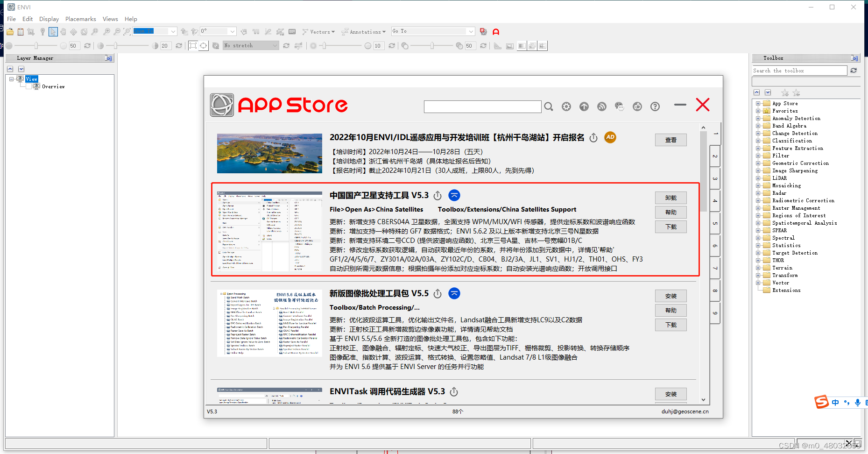Image resolution: width=868 pixels, height=454 pixels.
Task: Open the No stretch dropdown
Action: [x=275, y=45]
